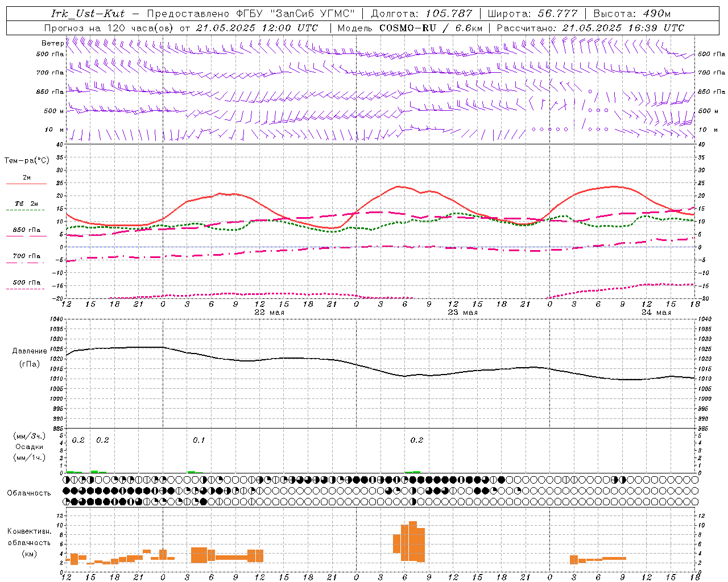Image resolution: width=728 pixels, height=582 pixels.
Task: Click the 500 м wind level label
Action: coord(53,111)
